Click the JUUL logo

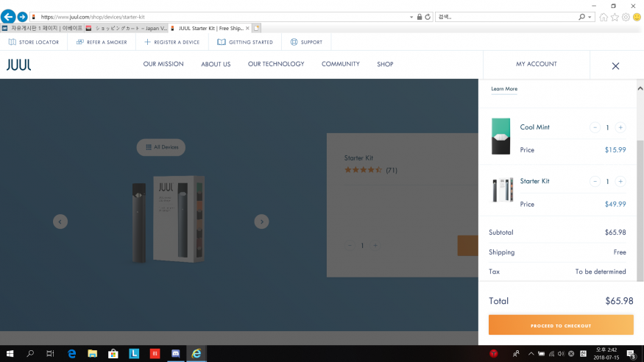tap(19, 65)
